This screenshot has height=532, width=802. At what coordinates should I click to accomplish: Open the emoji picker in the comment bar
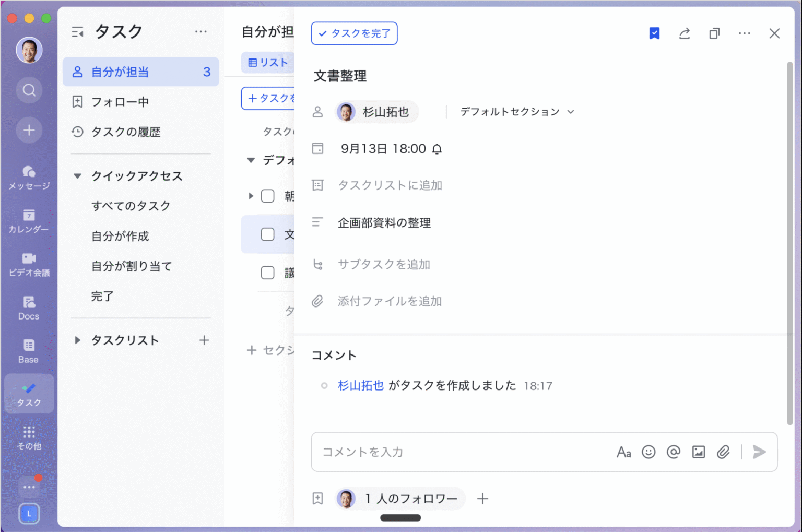[648, 452]
